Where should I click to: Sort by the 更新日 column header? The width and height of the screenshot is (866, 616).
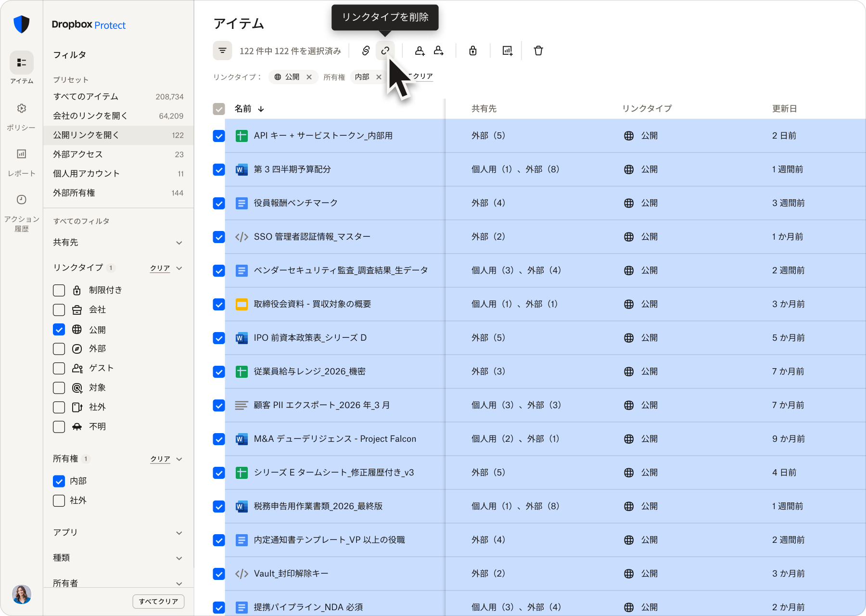[784, 109]
